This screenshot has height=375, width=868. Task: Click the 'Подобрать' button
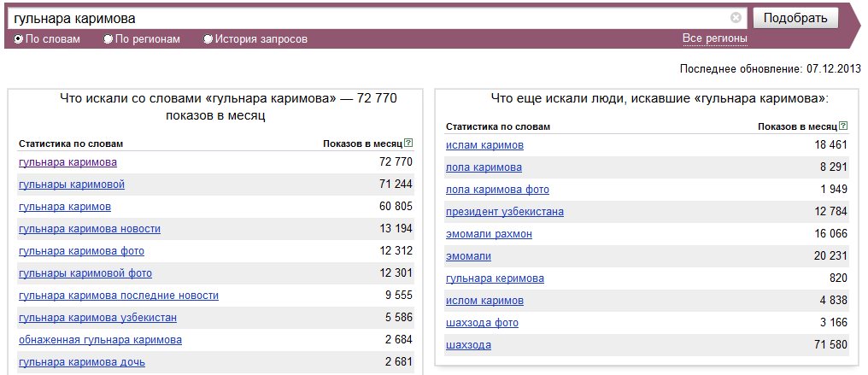coord(795,18)
